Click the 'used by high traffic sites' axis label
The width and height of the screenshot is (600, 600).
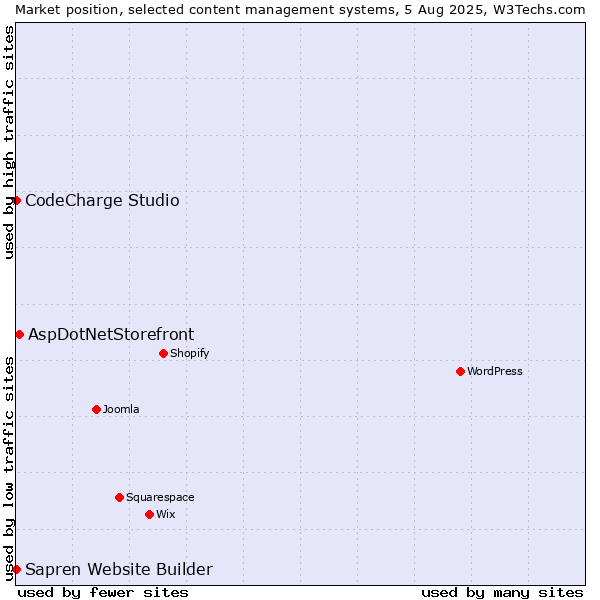[8, 142]
